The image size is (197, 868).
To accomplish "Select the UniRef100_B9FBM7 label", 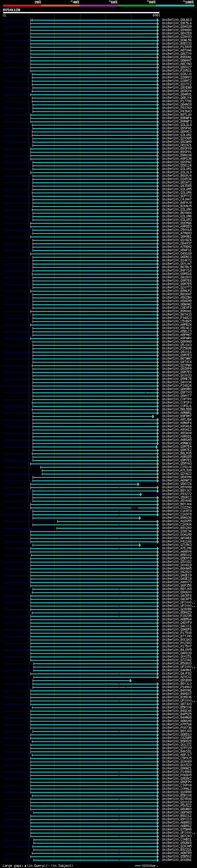I will (x=177, y=416).
